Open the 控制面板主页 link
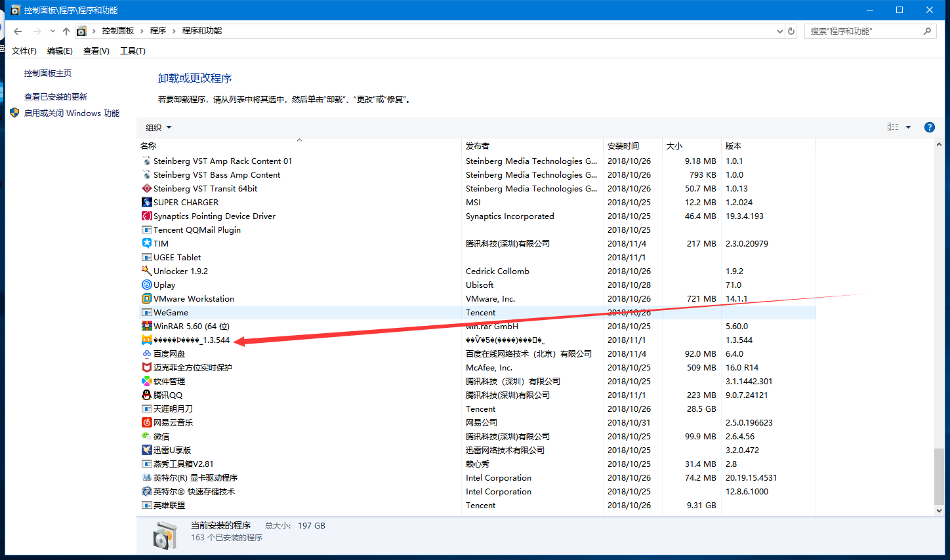950x560 pixels. [x=48, y=73]
